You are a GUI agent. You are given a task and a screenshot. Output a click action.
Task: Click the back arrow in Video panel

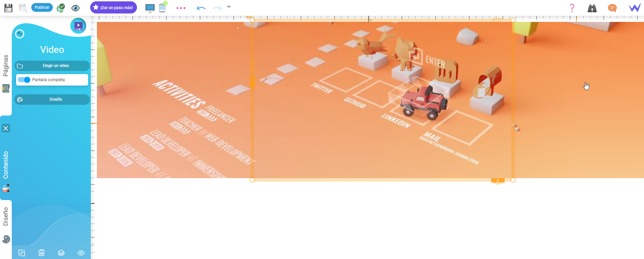(20, 34)
